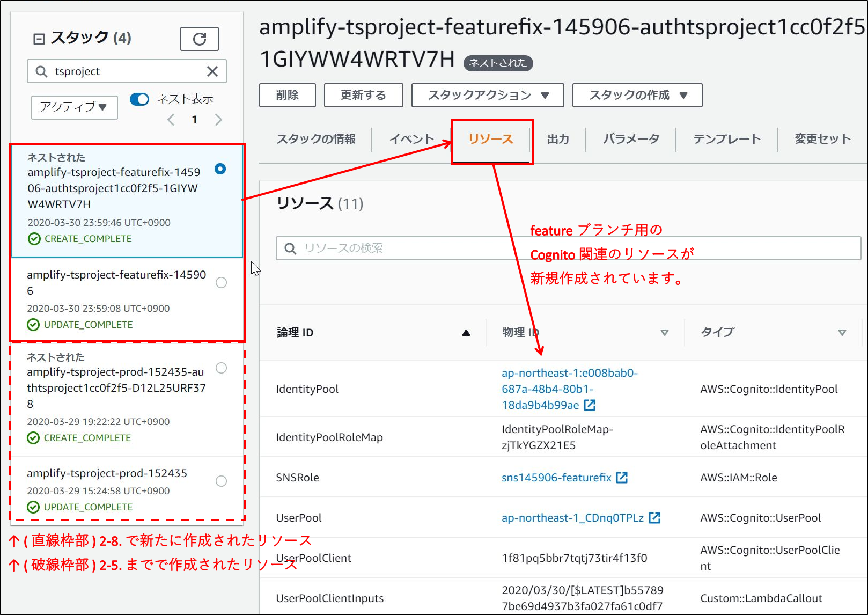Go to next page of stacks
Viewport: 868px width, 615px height.
[x=218, y=120]
